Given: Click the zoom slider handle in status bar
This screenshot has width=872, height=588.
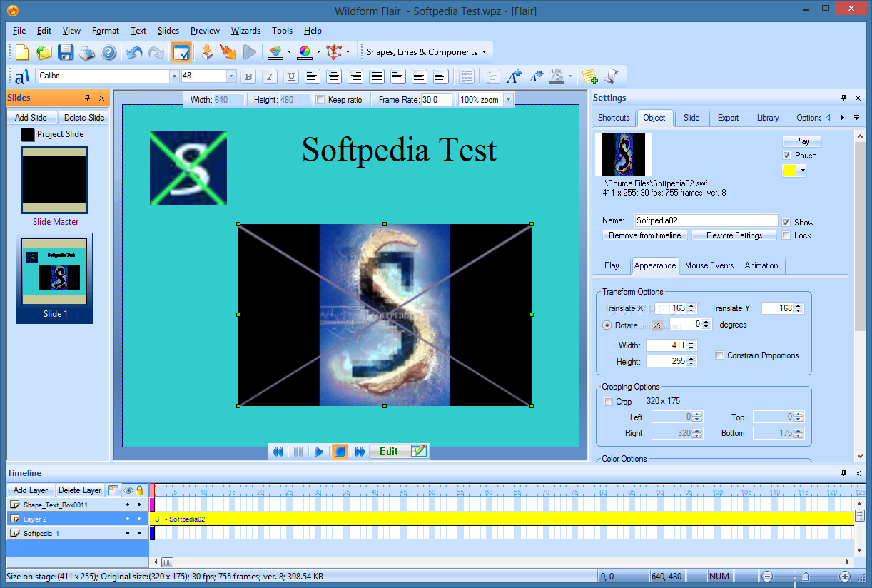Looking at the screenshot, I should (806, 577).
